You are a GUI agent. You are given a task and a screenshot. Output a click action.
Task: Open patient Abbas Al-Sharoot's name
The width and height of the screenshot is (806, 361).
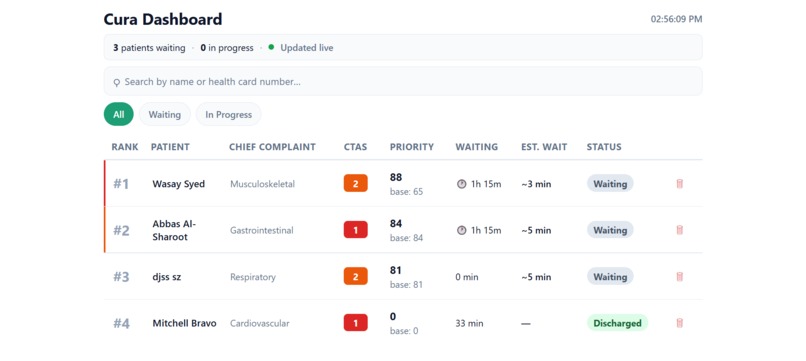point(174,230)
